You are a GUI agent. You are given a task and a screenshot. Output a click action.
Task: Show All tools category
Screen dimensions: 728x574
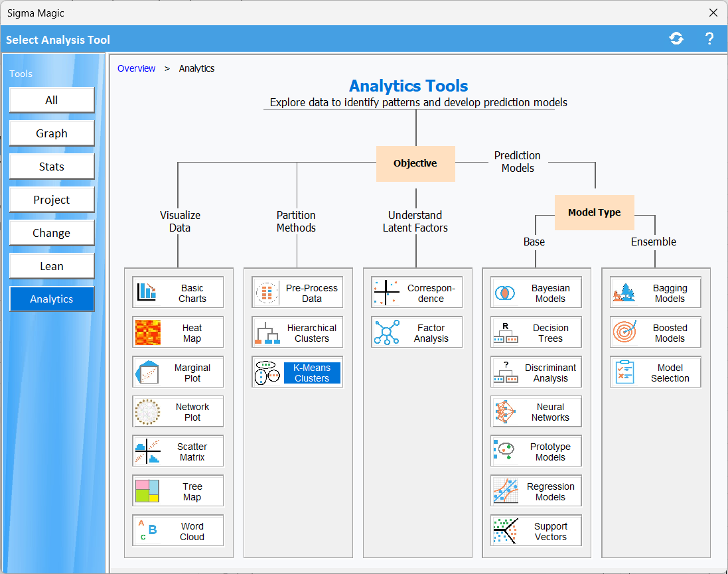(52, 100)
